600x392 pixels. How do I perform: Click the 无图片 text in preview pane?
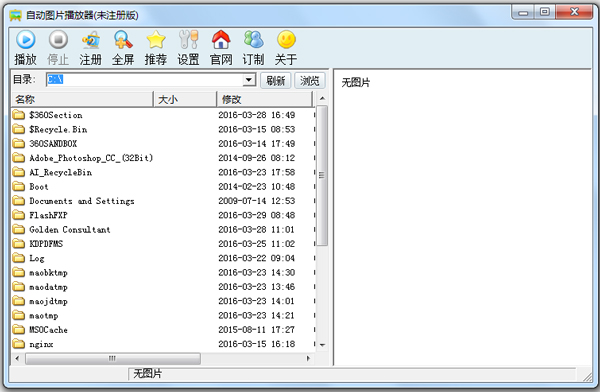355,82
